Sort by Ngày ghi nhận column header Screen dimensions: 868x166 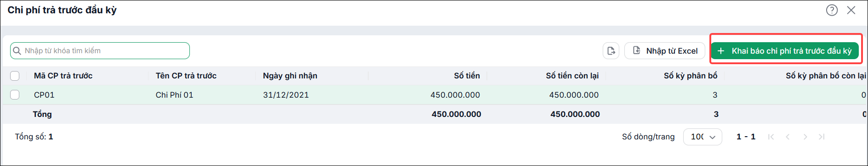tap(290, 76)
